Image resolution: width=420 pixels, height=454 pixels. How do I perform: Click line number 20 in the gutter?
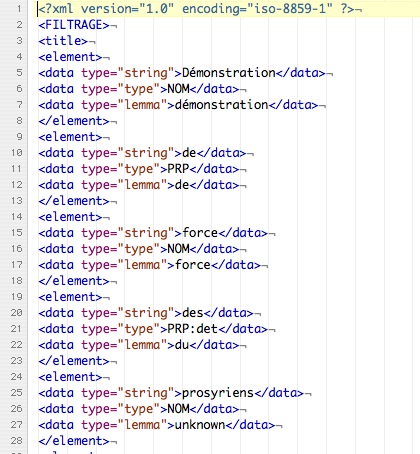(17, 313)
